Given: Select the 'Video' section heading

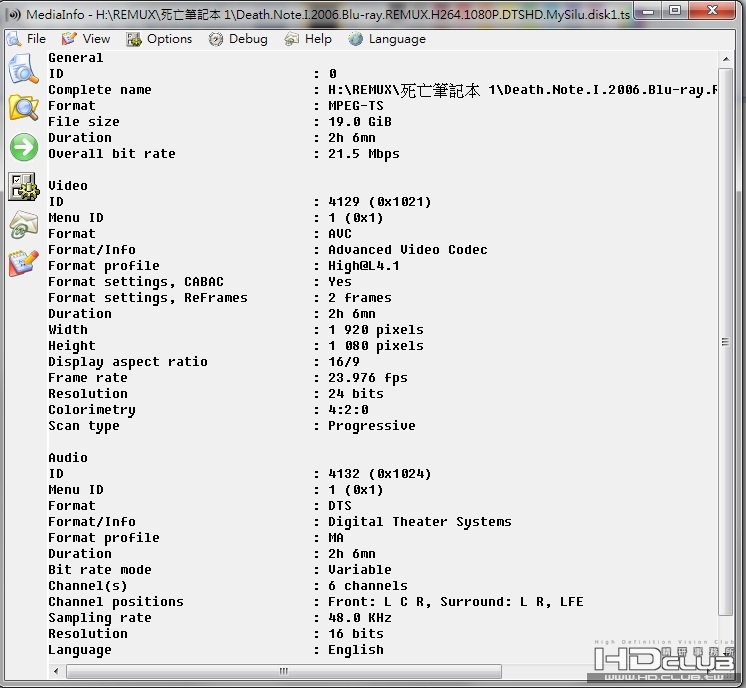Looking at the screenshot, I should pyautogui.click(x=68, y=186).
